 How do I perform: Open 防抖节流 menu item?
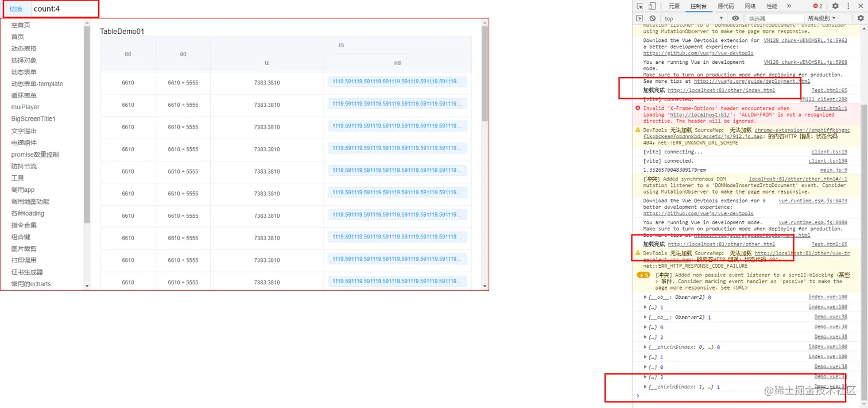coord(24,166)
